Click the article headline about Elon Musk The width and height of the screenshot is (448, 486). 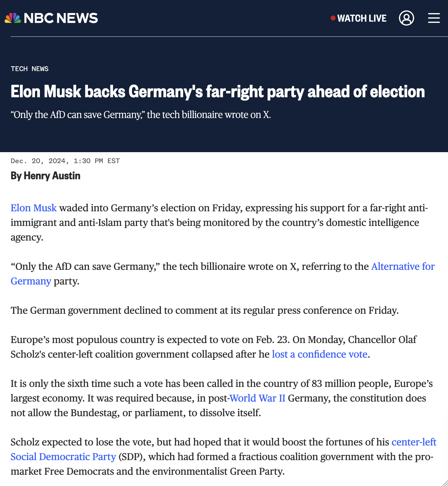click(x=218, y=91)
